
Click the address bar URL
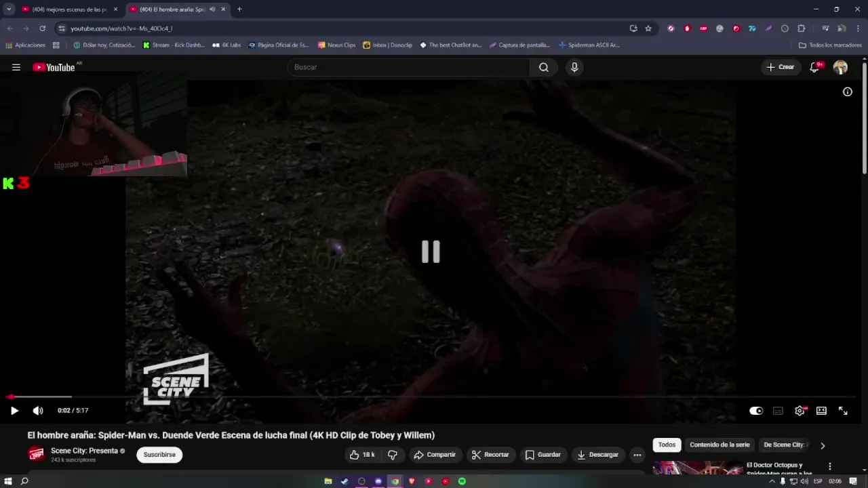pyautogui.click(x=121, y=28)
